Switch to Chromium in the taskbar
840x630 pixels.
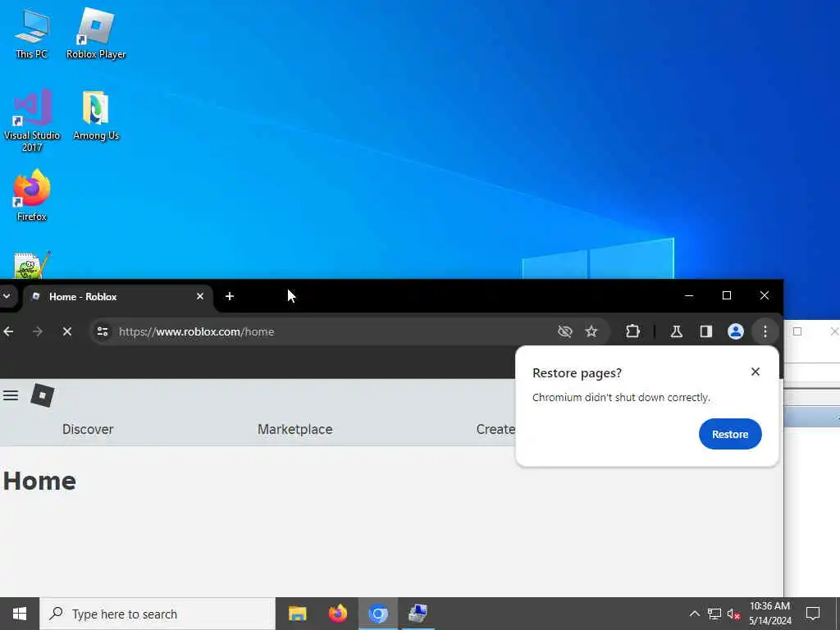(378, 614)
